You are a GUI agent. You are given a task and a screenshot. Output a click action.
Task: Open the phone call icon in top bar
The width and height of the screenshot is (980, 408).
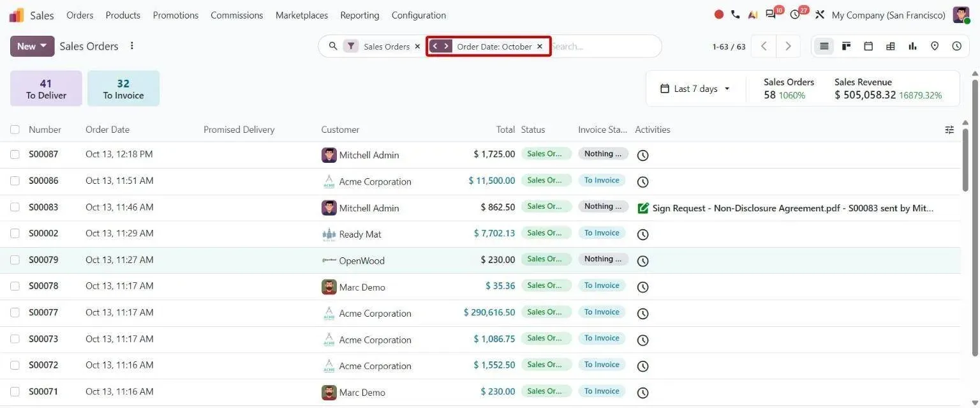(x=736, y=15)
